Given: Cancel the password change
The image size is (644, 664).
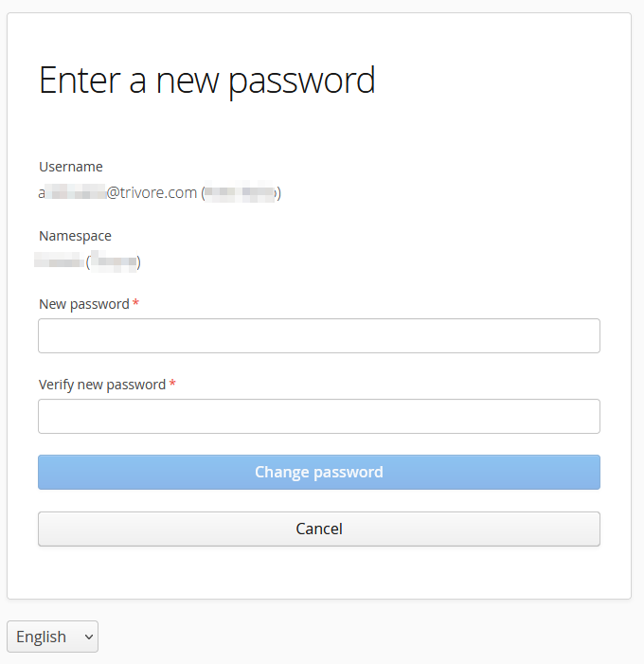Looking at the screenshot, I should click(318, 529).
